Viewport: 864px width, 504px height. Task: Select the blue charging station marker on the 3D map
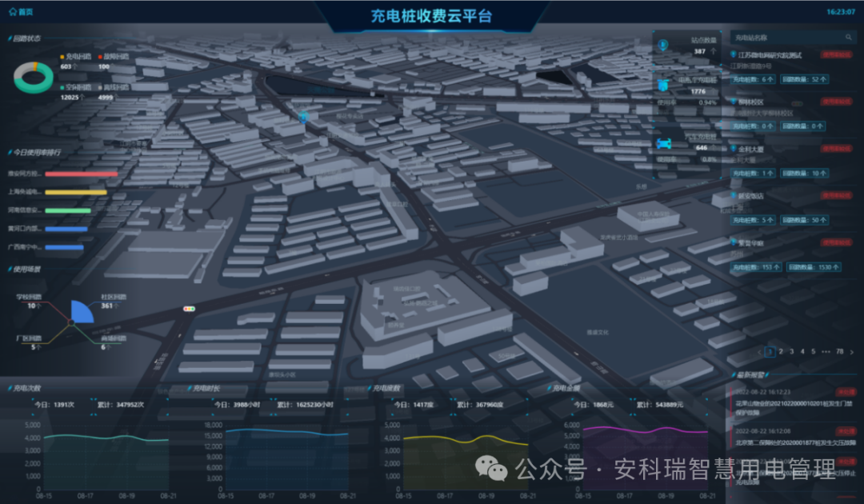tap(302, 118)
